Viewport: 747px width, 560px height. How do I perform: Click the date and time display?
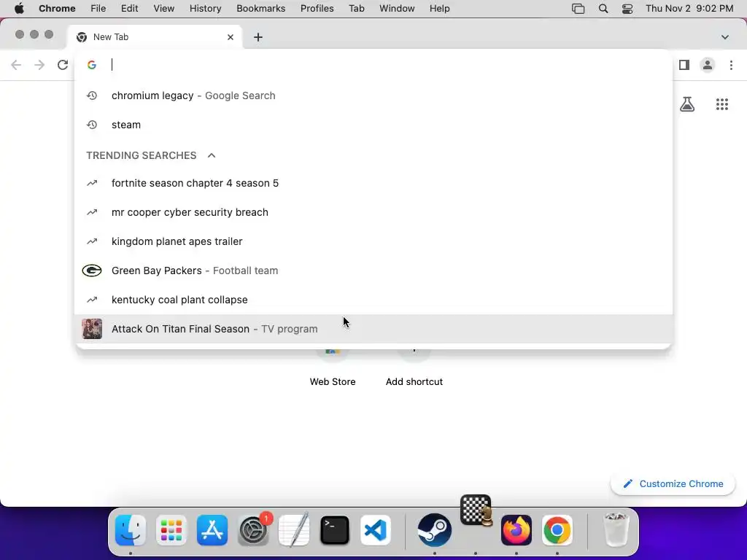click(x=689, y=9)
